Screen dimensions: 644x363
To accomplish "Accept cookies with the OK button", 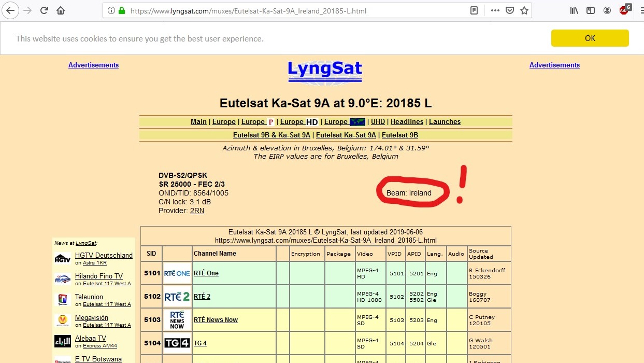I will pos(590,38).
